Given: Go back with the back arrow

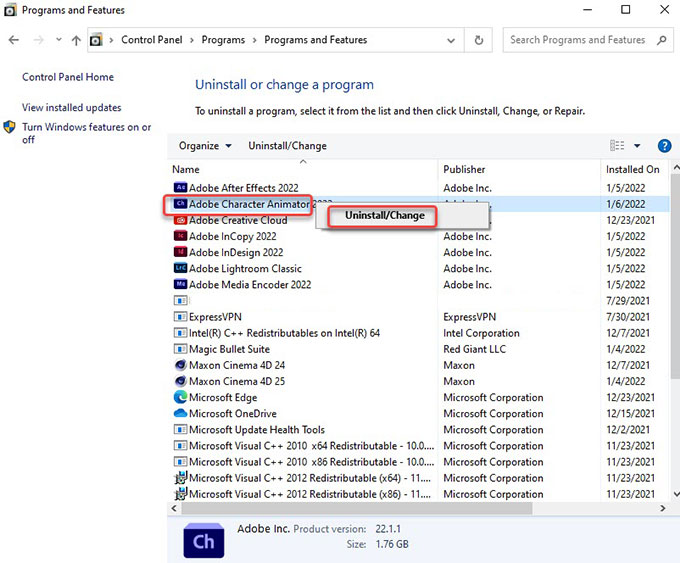Looking at the screenshot, I should click(14, 40).
